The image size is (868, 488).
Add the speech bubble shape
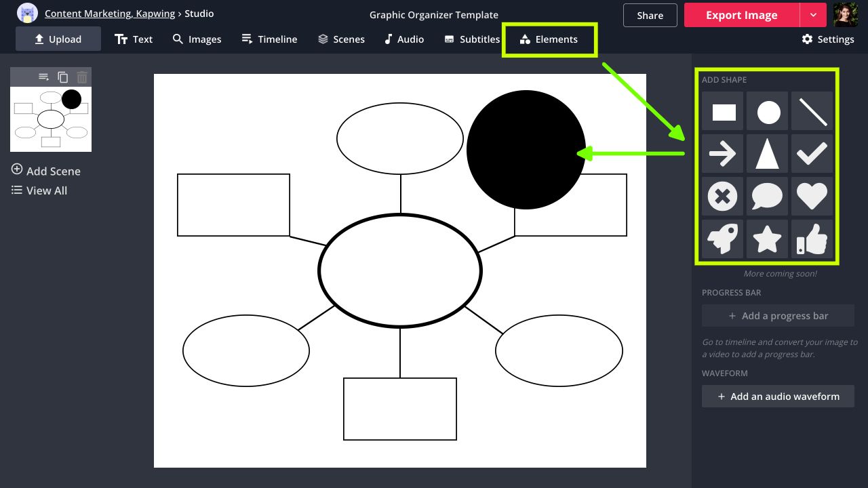pos(768,197)
